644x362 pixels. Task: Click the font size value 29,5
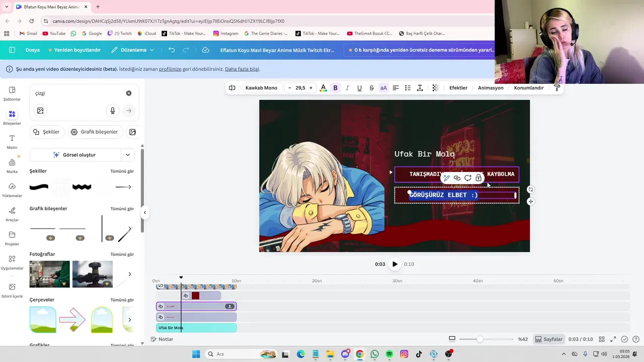[300, 88]
